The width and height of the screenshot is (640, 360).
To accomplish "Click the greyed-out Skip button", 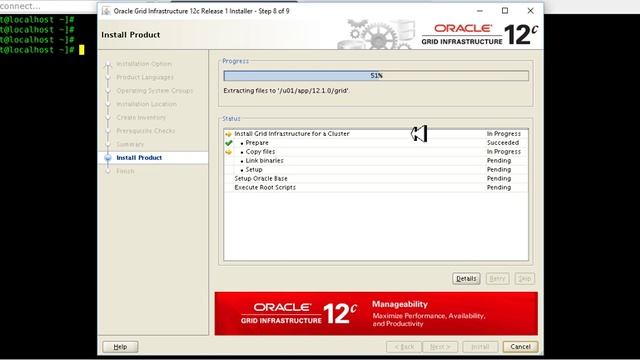I will 524,278.
